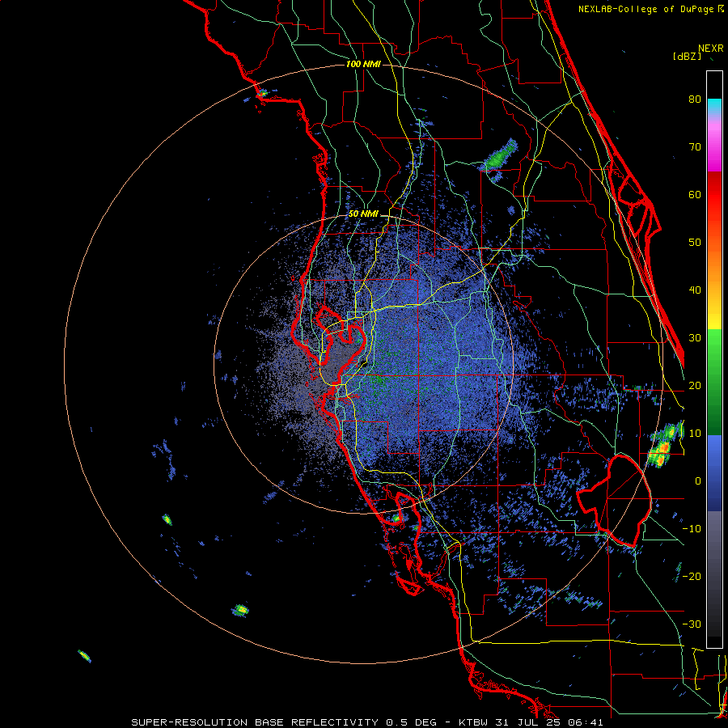728x728 pixels.
Task: Click the 70 tick label on dBZ scale
Action: (x=695, y=146)
